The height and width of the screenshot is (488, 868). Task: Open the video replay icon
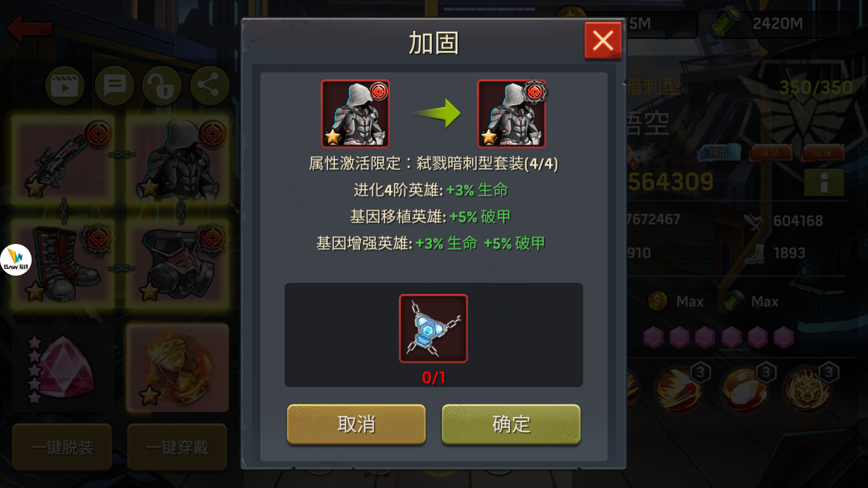point(64,86)
